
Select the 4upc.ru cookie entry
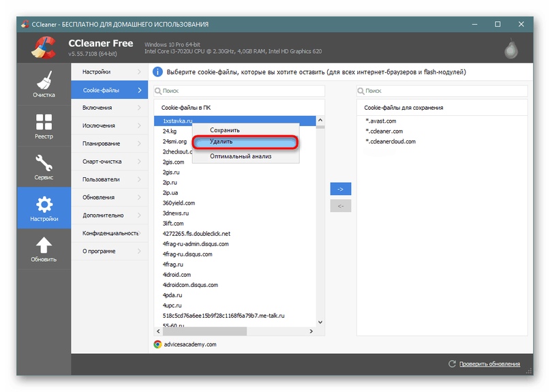[172, 305]
